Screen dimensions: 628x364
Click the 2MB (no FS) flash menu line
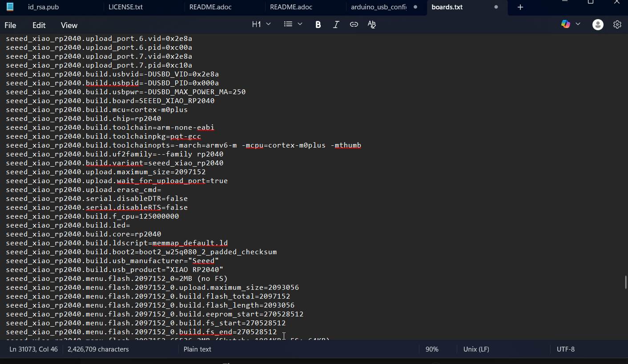[x=117, y=279]
